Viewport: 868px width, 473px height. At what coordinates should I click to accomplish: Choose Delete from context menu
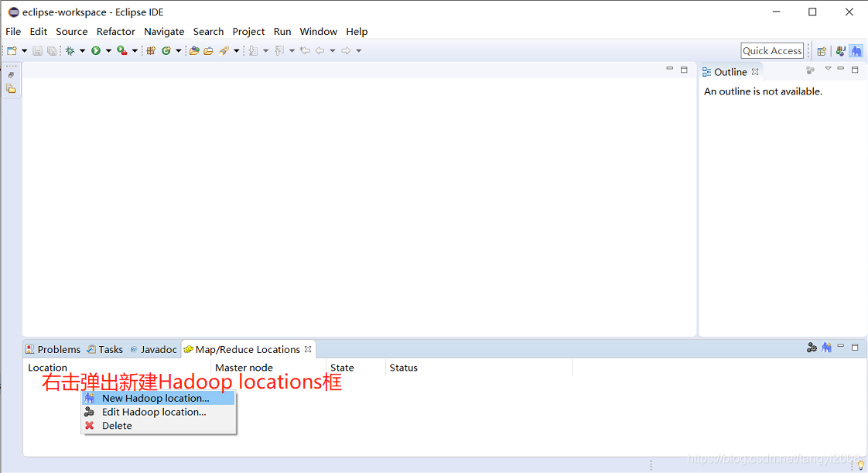[159, 426]
